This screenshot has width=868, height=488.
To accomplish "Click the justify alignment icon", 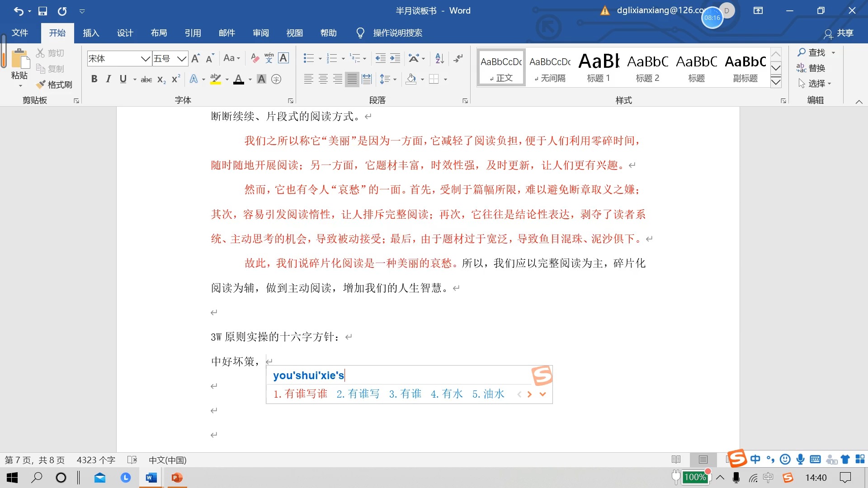I will 352,79.
